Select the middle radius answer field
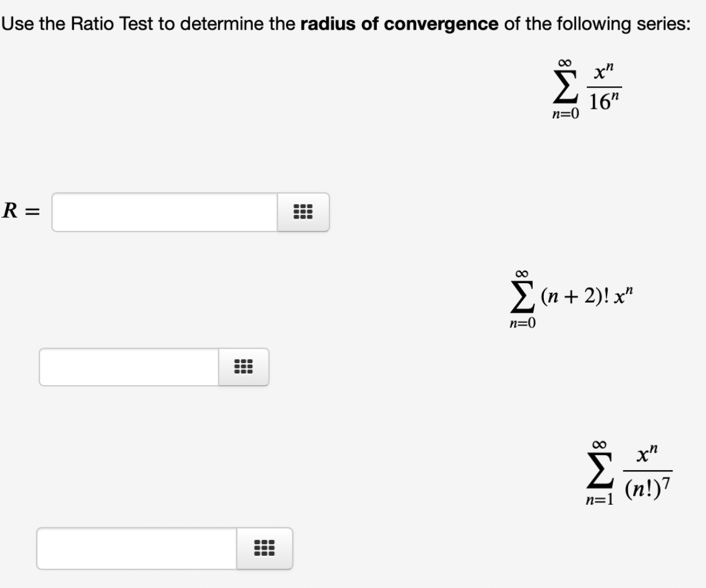Image resolution: width=706 pixels, height=588 pixels. coord(128,366)
